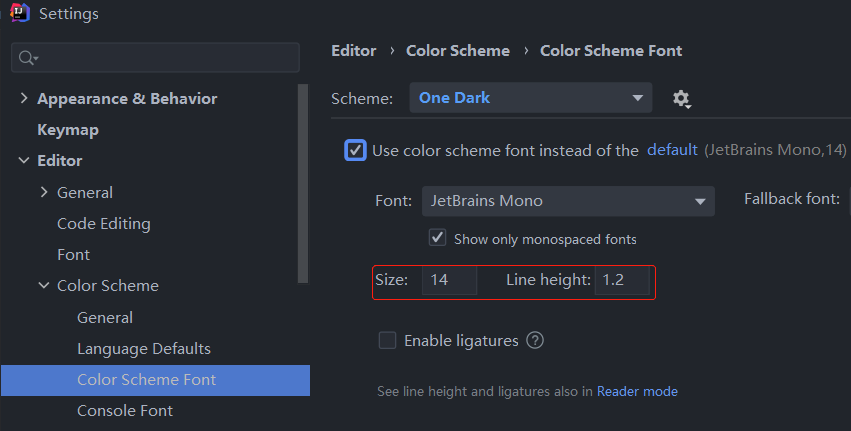Enable ligatures checkbox

coord(388,341)
